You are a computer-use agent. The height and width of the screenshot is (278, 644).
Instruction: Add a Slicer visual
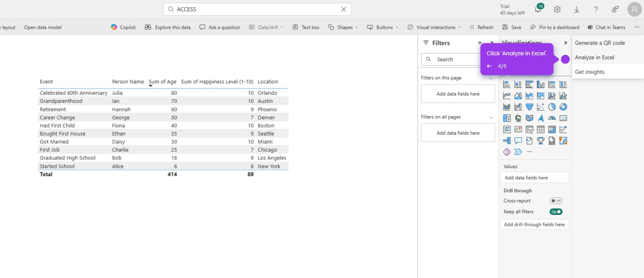[529, 130]
